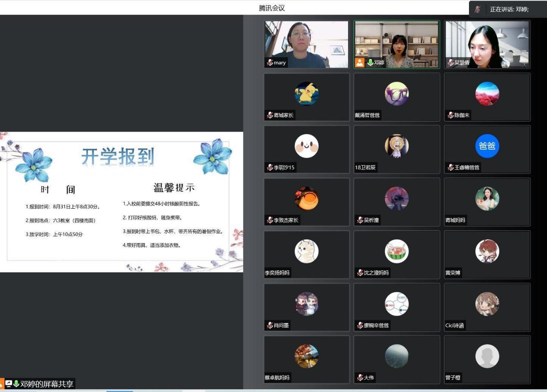547x392 pixels.
Task: Click the muted mic in the 正在讲话 indicator
Action: click(x=478, y=9)
